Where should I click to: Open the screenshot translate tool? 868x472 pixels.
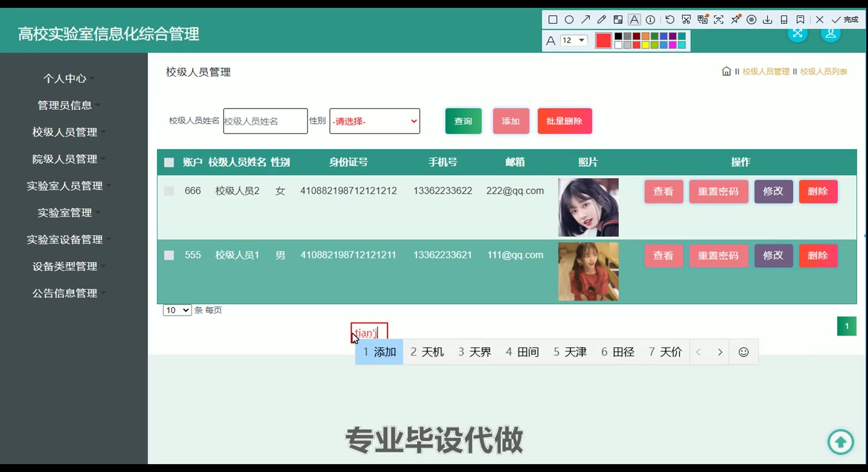[702, 20]
